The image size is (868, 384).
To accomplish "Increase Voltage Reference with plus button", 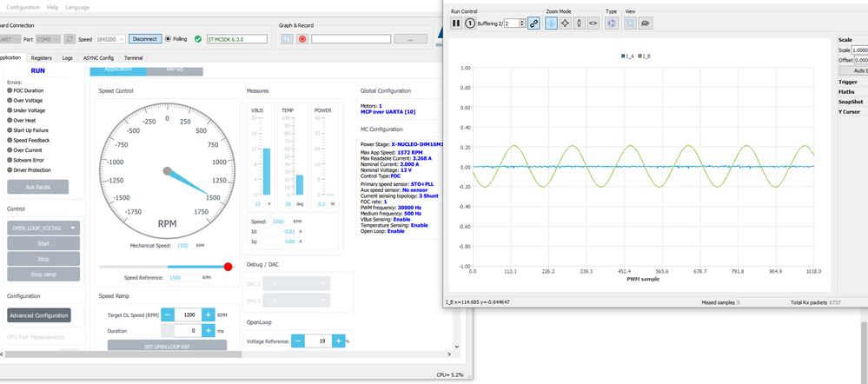I will pyautogui.click(x=339, y=341).
